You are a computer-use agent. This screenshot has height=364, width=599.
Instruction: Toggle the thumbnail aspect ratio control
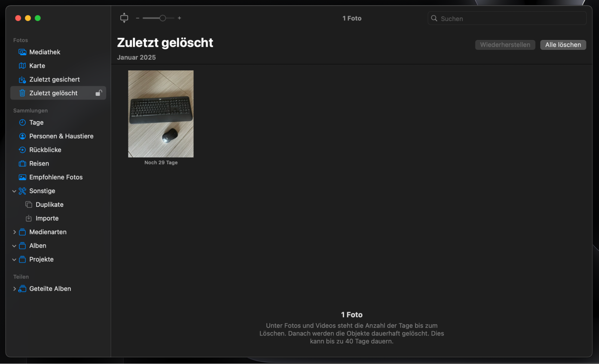[124, 18]
